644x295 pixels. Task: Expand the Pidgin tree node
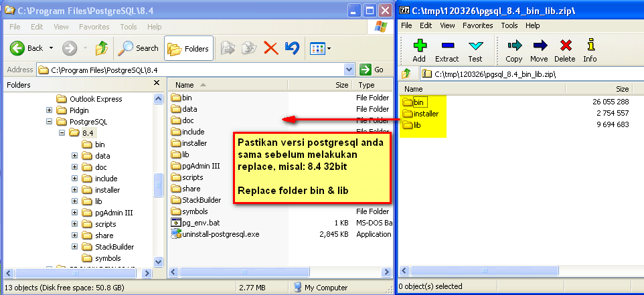point(50,110)
